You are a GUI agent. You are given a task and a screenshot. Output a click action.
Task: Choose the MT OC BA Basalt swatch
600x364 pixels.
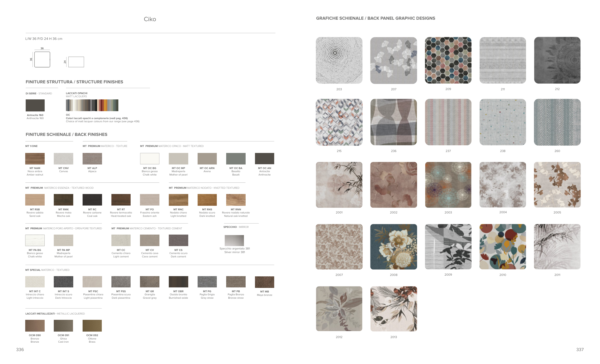pyautogui.click(x=236, y=158)
